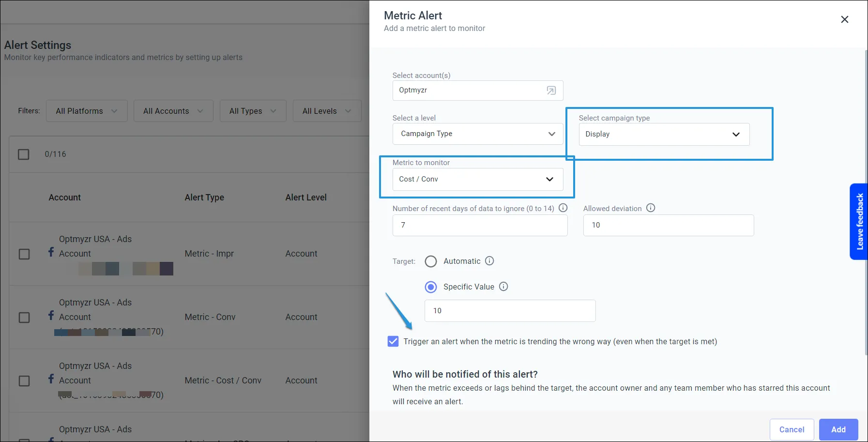Click the Allowed deviation field showing 10
The image size is (868, 442).
click(x=669, y=225)
